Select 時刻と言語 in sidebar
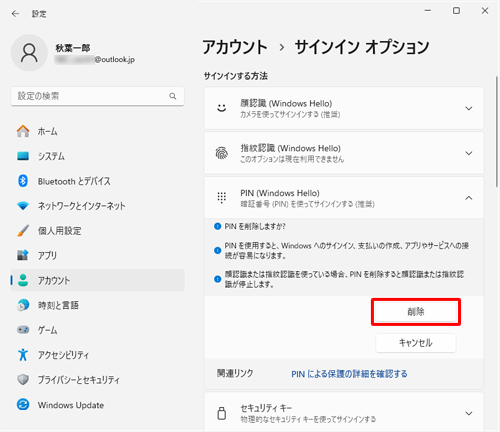 (x=97, y=305)
